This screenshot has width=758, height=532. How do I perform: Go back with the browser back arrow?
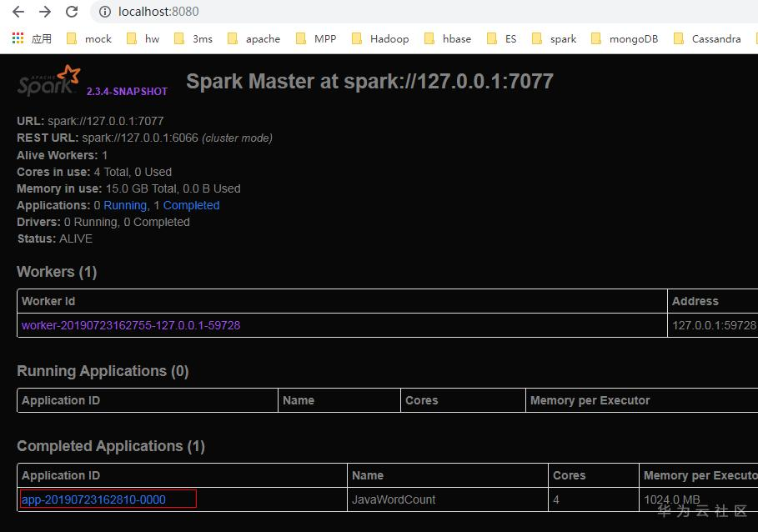click(x=18, y=12)
